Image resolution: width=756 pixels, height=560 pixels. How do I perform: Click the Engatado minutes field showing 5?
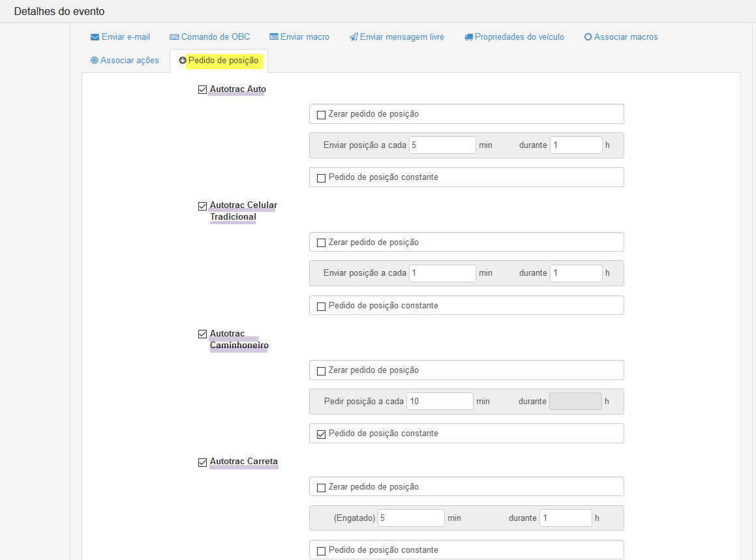411,518
